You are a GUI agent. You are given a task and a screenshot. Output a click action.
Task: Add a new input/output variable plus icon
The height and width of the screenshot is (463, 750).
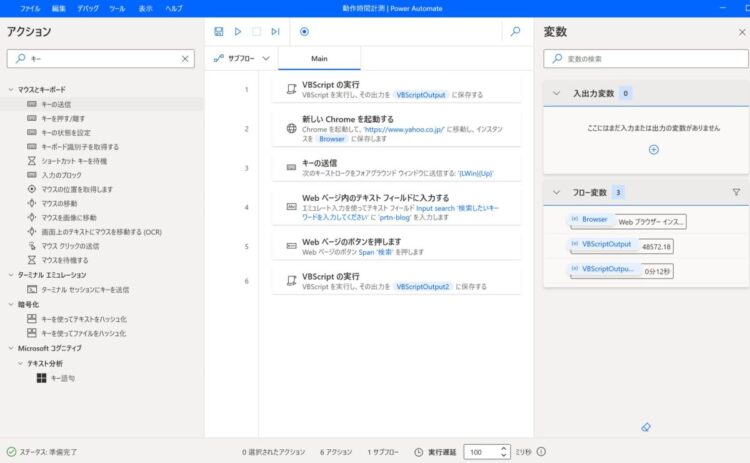pos(653,150)
